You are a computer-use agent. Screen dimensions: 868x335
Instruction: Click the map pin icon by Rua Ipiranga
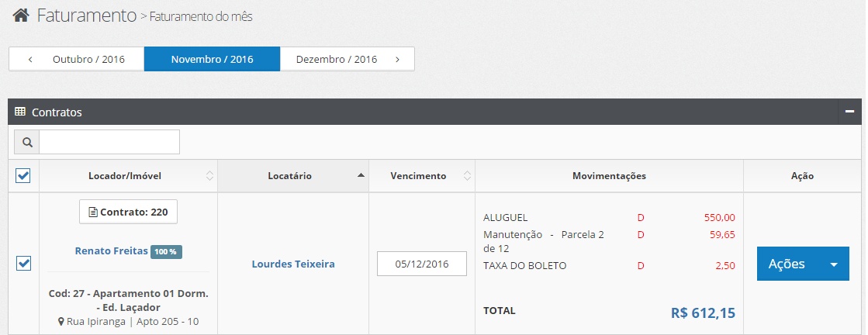(61, 321)
